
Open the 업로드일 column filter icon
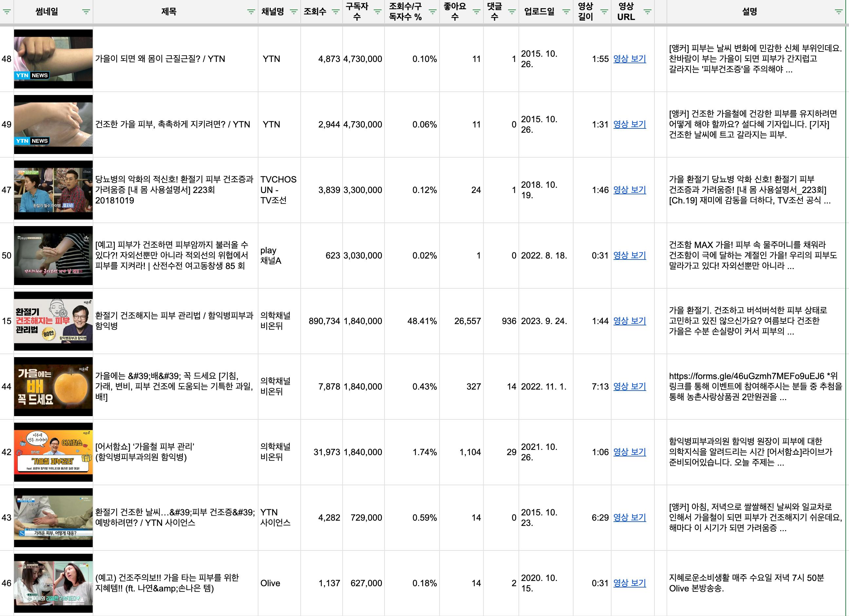(x=566, y=11)
